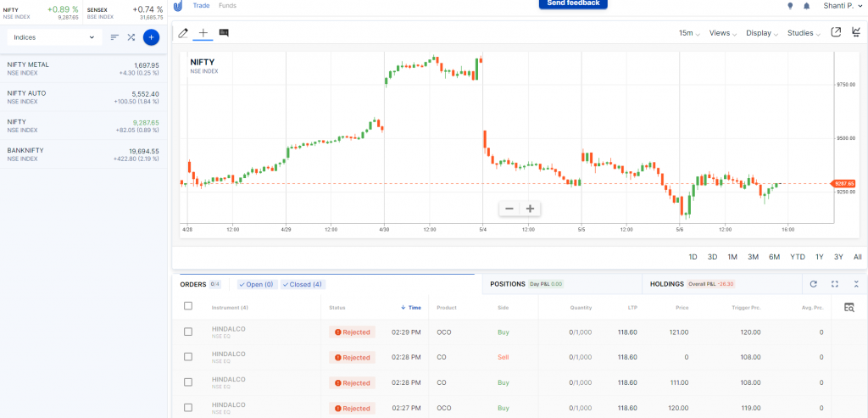Expand the Views dropdown
The width and height of the screenshot is (868, 418).
(x=723, y=33)
